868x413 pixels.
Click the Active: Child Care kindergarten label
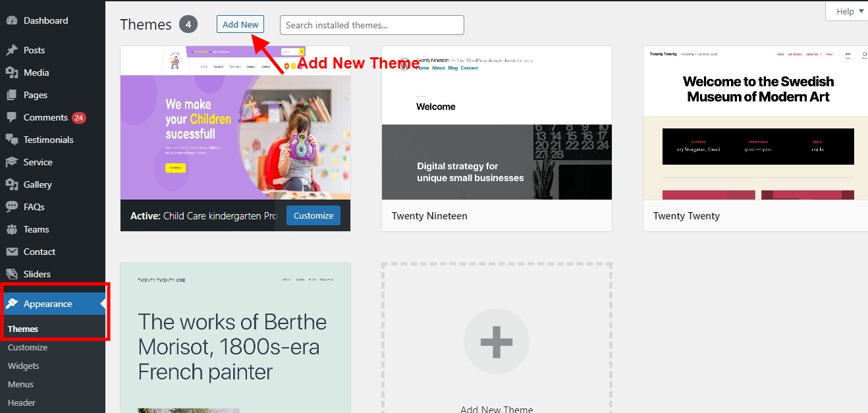[203, 215]
